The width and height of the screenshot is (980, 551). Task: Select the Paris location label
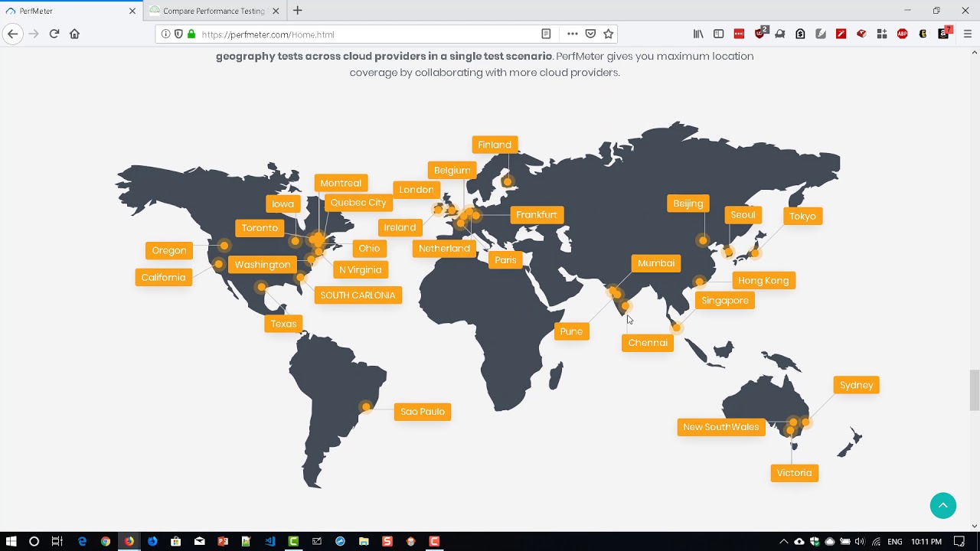(505, 260)
